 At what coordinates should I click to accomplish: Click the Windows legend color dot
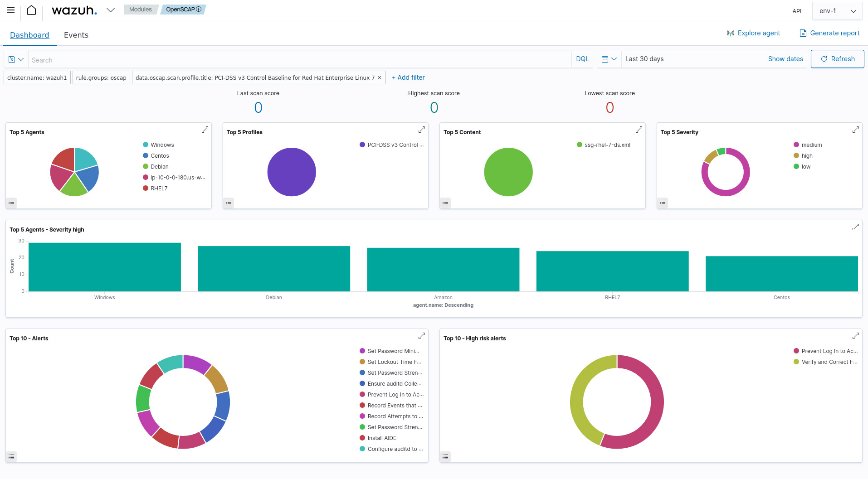146,145
